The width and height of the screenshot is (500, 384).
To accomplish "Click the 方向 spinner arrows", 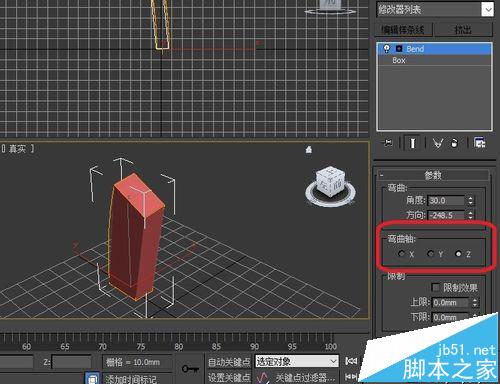I will tap(470, 215).
